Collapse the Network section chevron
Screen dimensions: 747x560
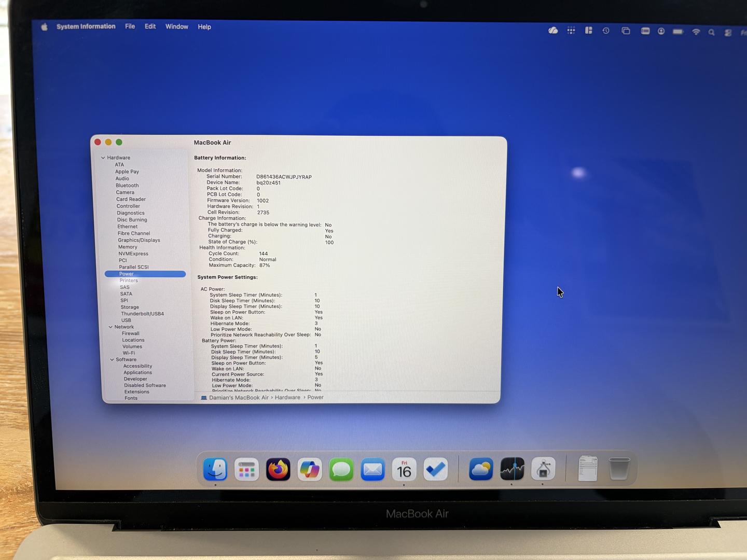(x=110, y=327)
